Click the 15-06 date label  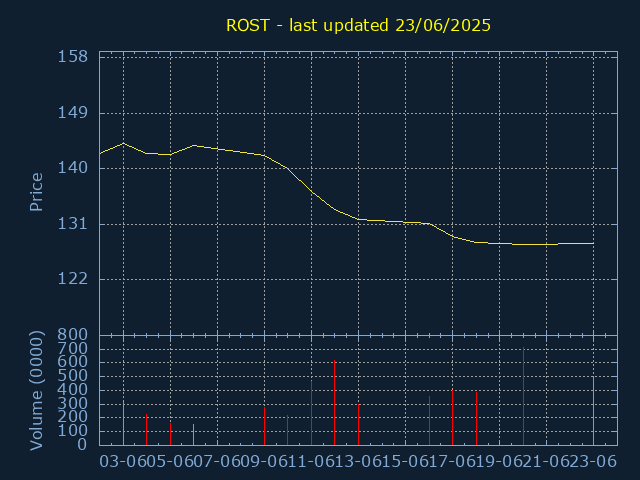tap(405, 462)
